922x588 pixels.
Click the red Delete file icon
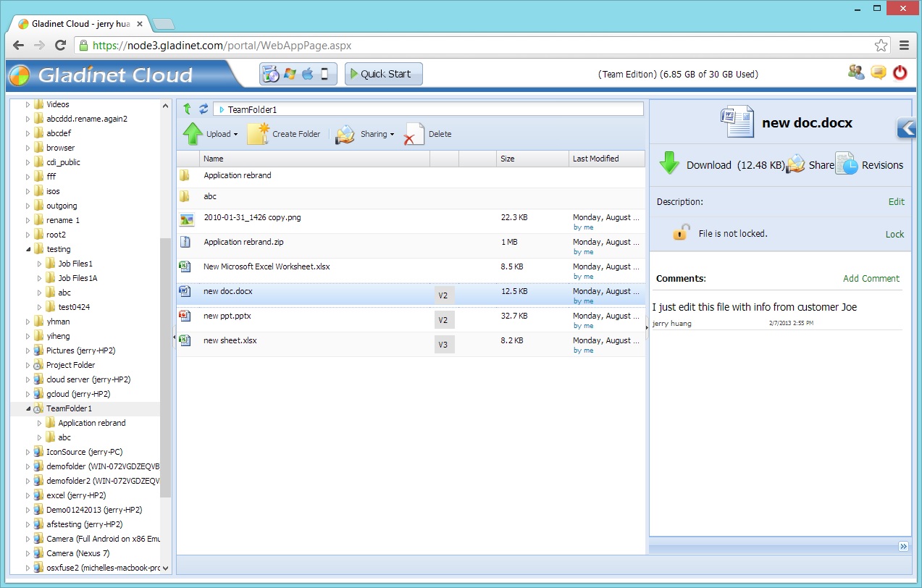click(414, 134)
